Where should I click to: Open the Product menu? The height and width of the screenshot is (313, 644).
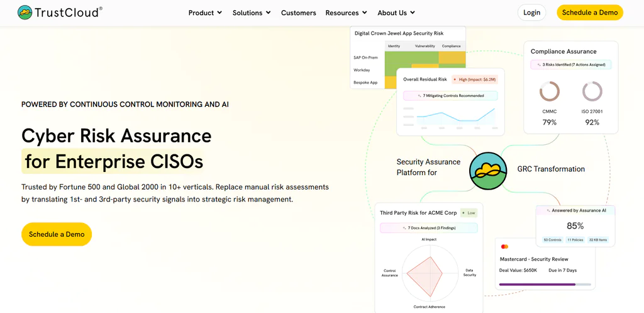(x=205, y=13)
